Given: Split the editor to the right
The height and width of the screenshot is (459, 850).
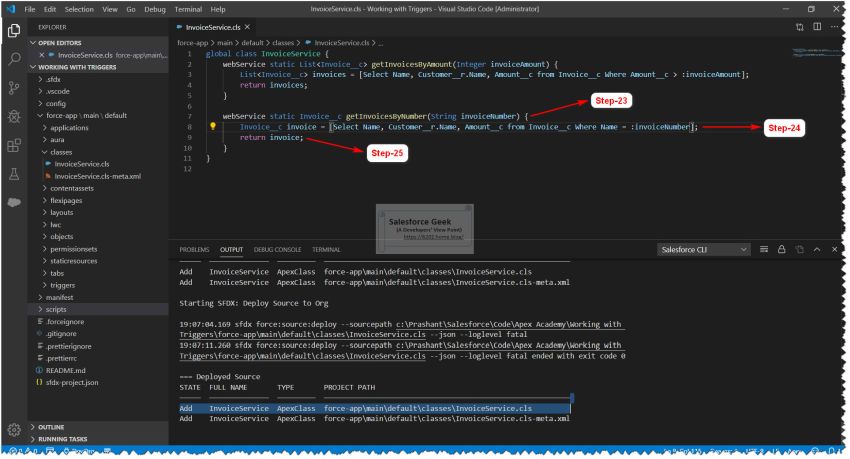Looking at the screenshot, I should click(x=817, y=27).
